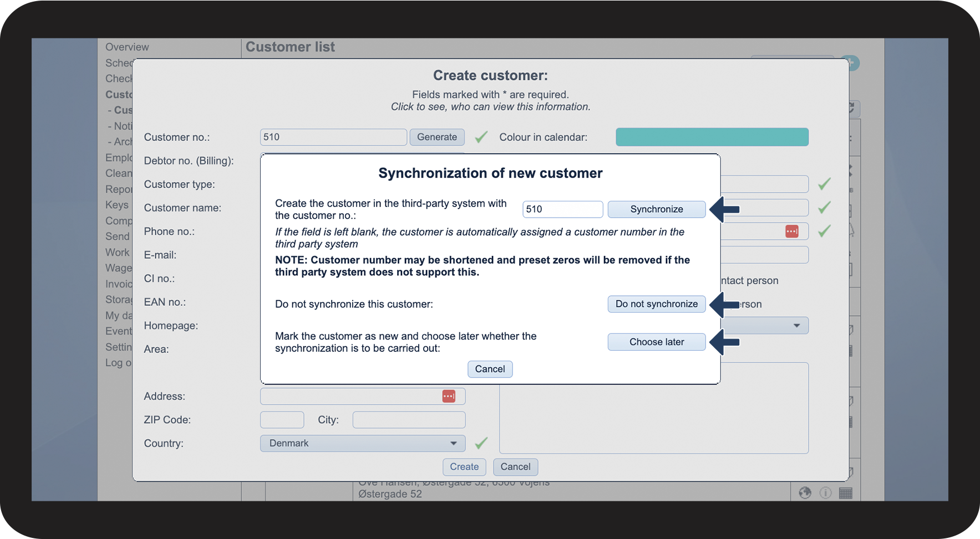
Task: Click the calendar grid icon at bottom right
Action: [846, 493]
